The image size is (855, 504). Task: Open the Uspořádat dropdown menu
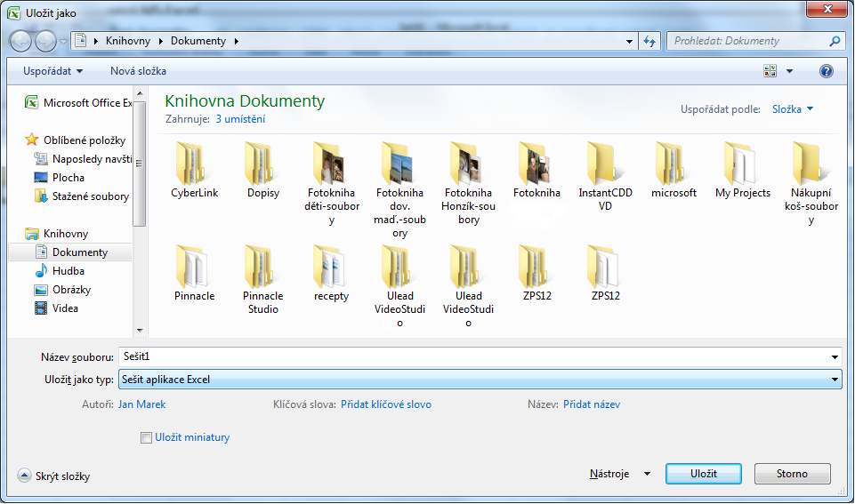click(x=52, y=71)
